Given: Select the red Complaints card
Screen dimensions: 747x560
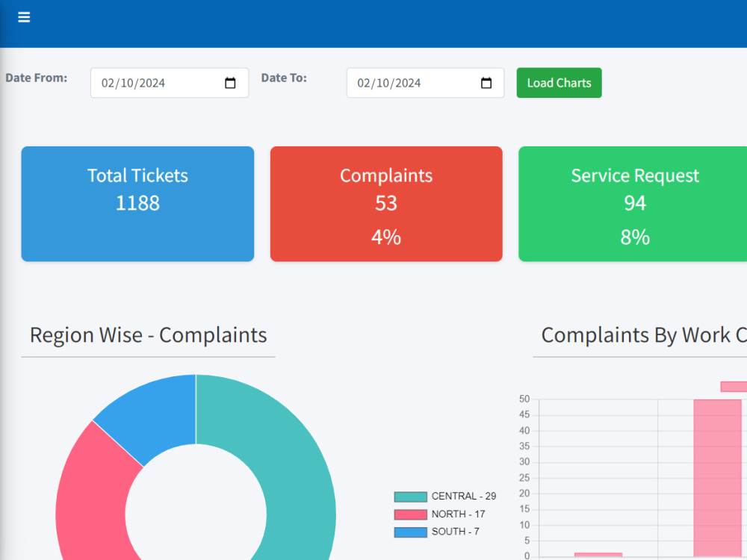Looking at the screenshot, I should [x=386, y=204].
